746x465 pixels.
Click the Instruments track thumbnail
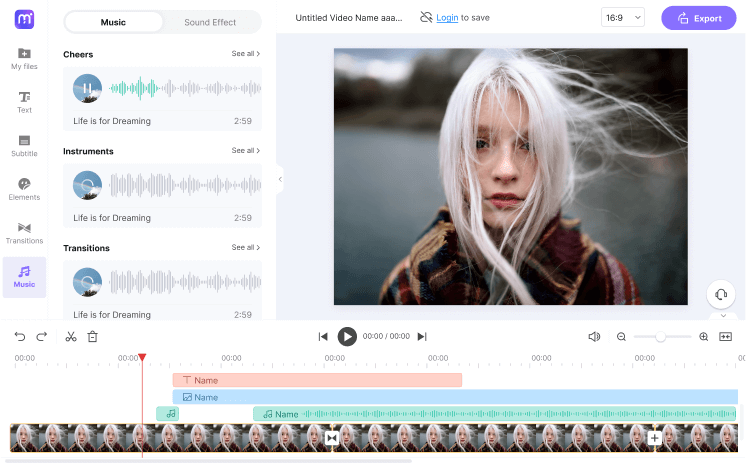[87, 185]
